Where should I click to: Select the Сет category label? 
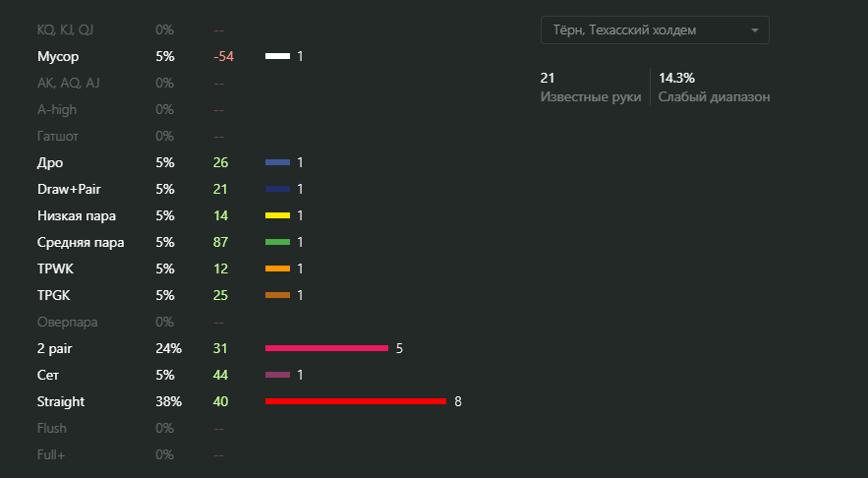click(49, 375)
